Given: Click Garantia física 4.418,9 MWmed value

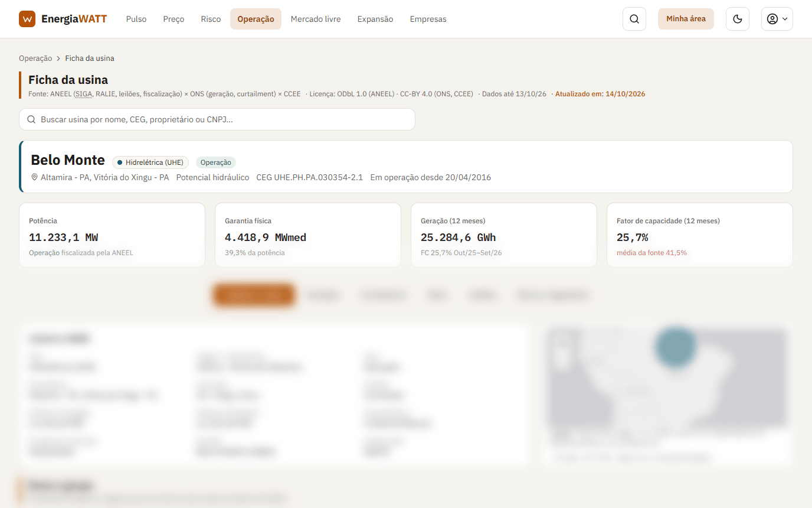Looking at the screenshot, I should pyautogui.click(x=266, y=237).
